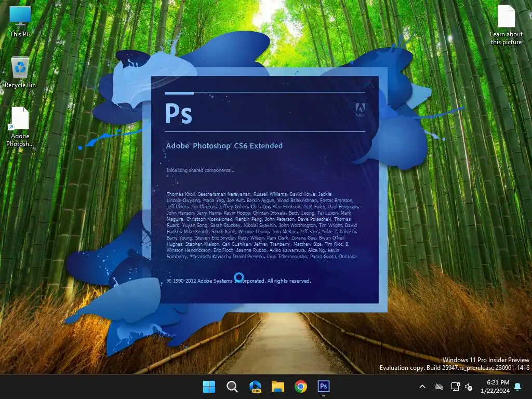Open the This PC desktop icon
This screenshot has height=399, width=532.
[x=20, y=21]
